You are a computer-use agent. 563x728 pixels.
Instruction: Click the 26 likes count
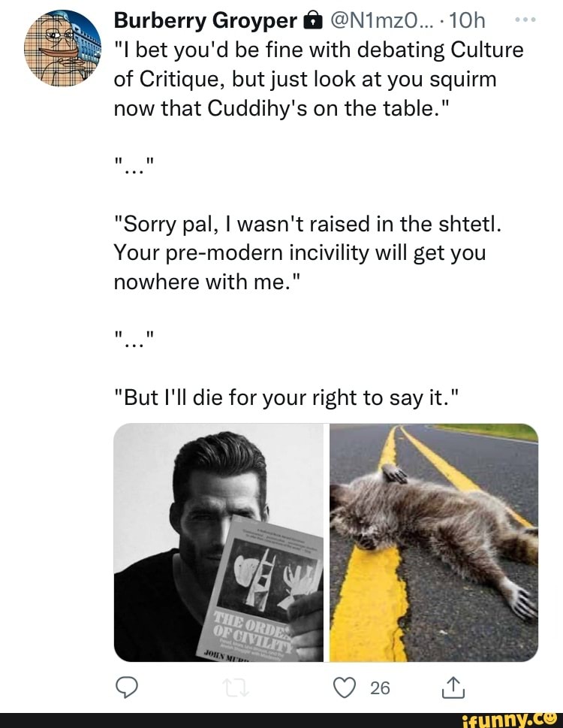point(380,687)
